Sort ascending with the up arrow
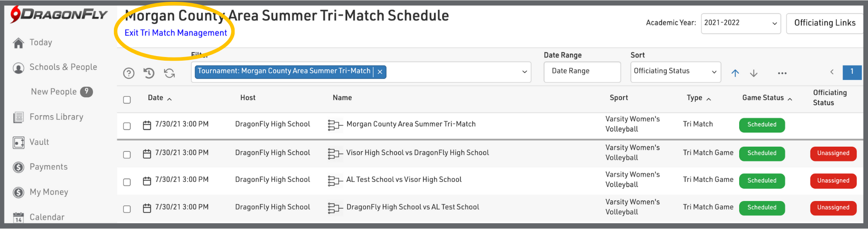This screenshot has width=868, height=229. [x=735, y=73]
